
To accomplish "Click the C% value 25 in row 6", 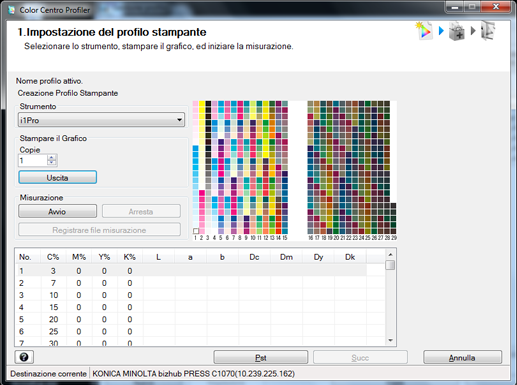I will 54,331.
